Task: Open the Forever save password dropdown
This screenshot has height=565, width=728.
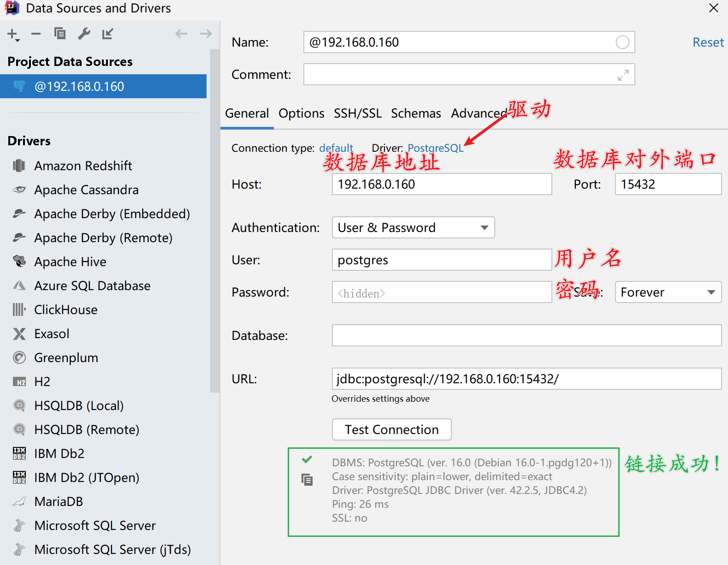Action: [x=668, y=292]
